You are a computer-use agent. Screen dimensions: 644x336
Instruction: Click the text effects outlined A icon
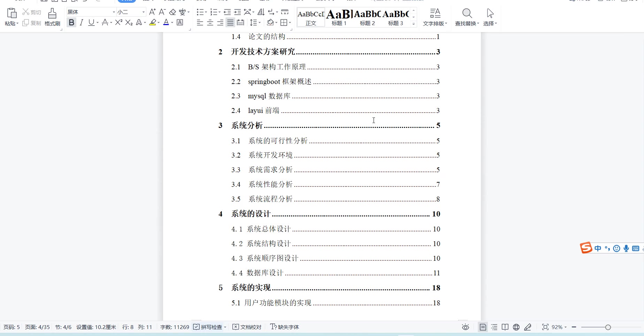point(139,23)
